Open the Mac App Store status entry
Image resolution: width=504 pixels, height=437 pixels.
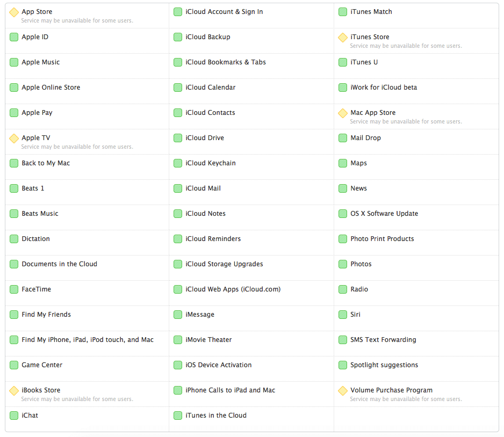tap(416, 116)
